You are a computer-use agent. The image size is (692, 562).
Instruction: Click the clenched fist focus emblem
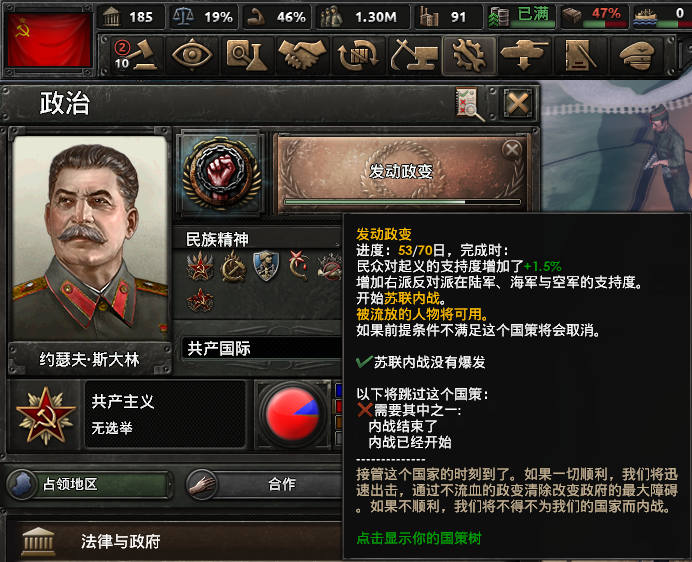[x=221, y=174]
